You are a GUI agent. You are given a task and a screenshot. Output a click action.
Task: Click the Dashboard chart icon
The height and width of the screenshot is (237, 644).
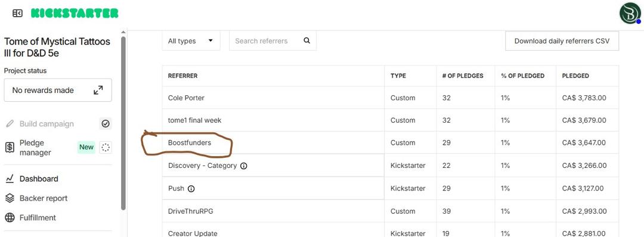coord(10,179)
